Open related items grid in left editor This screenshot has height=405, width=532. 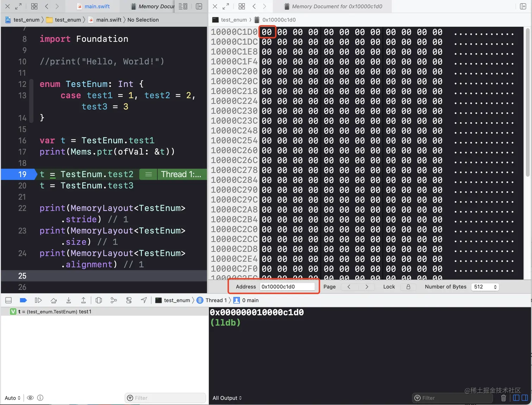[34, 6]
